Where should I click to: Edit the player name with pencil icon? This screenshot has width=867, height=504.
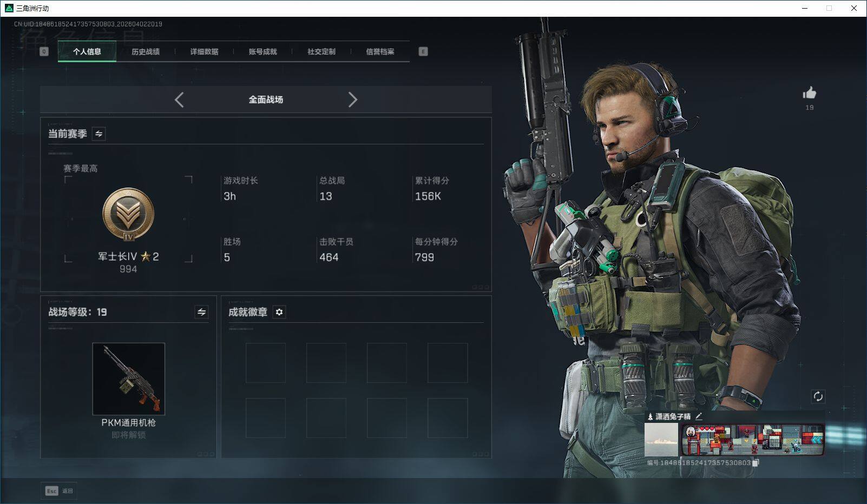(699, 416)
